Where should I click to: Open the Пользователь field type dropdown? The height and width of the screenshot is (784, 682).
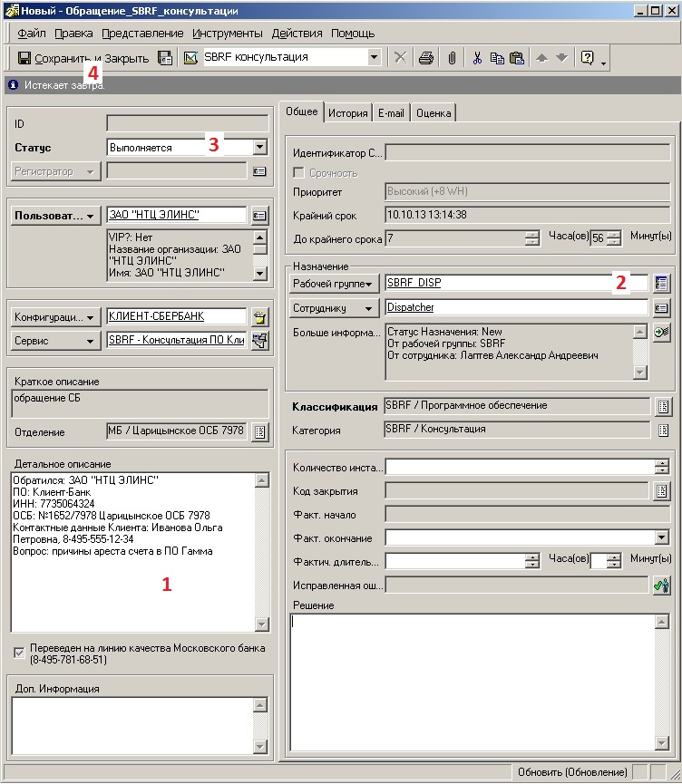click(x=55, y=216)
